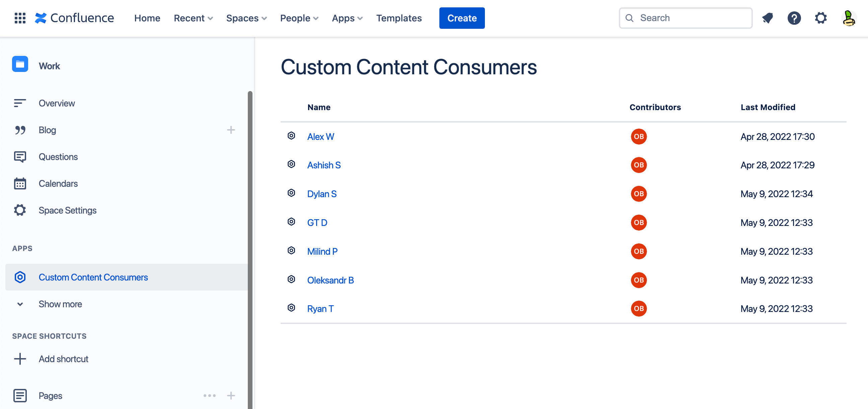Open the Confluence app switcher grid icon
The height and width of the screenshot is (409, 868).
(x=20, y=18)
